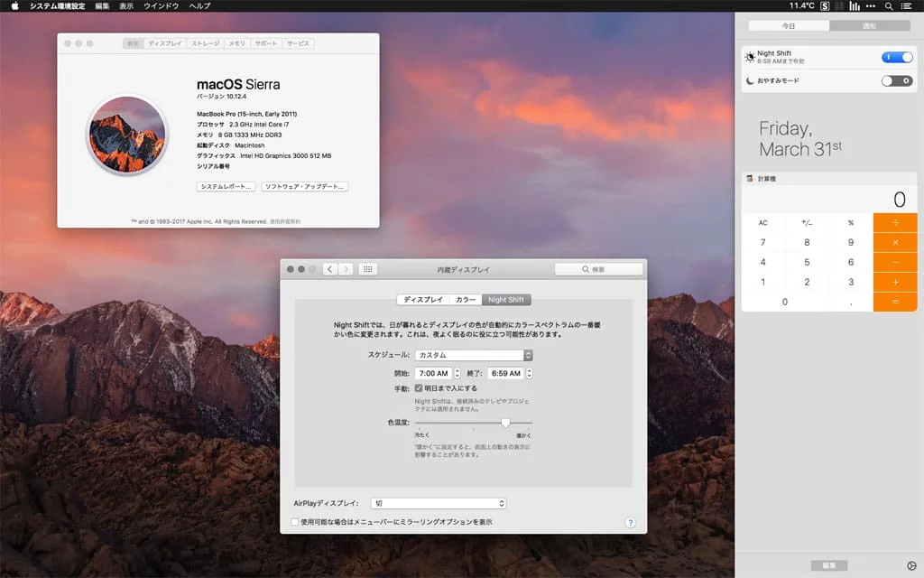
Task: Switch Notification Center to 通知 tab
Action: click(x=870, y=26)
